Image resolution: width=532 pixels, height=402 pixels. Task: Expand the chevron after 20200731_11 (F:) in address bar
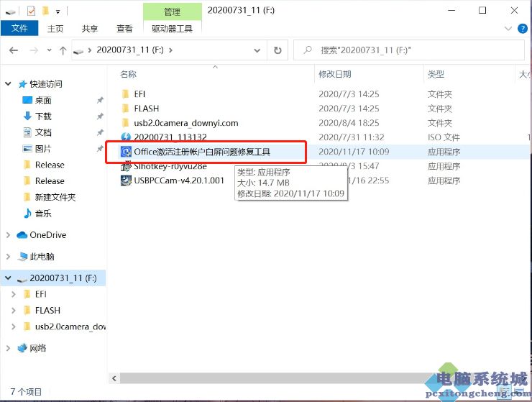(170, 50)
